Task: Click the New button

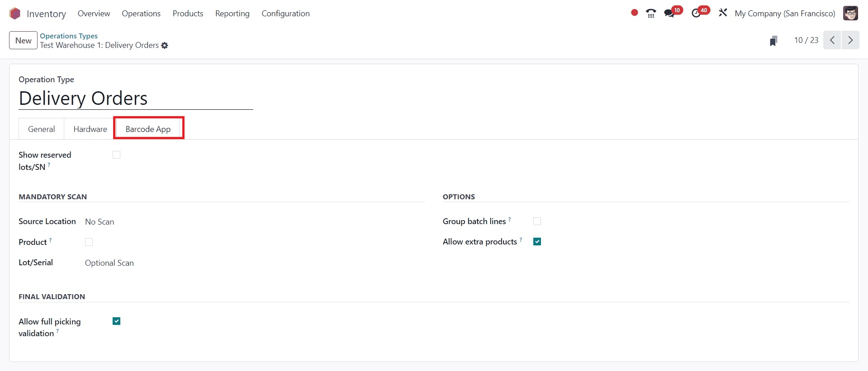Action: coord(23,41)
